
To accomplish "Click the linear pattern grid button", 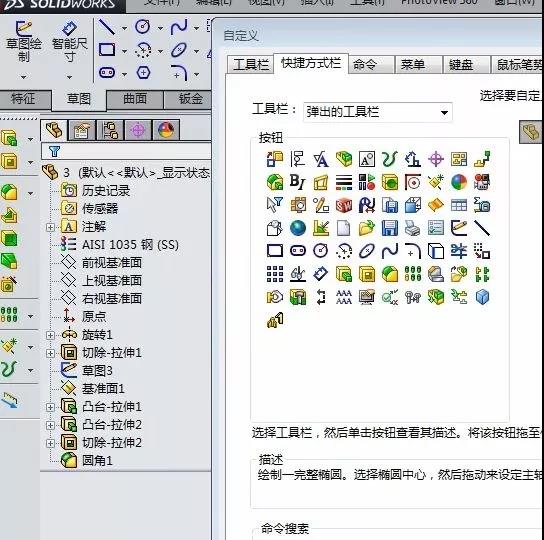I will tap(275, 274).
